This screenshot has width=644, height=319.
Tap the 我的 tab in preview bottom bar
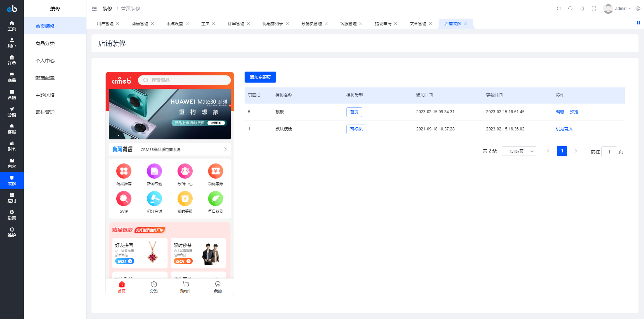coord(218,287)
